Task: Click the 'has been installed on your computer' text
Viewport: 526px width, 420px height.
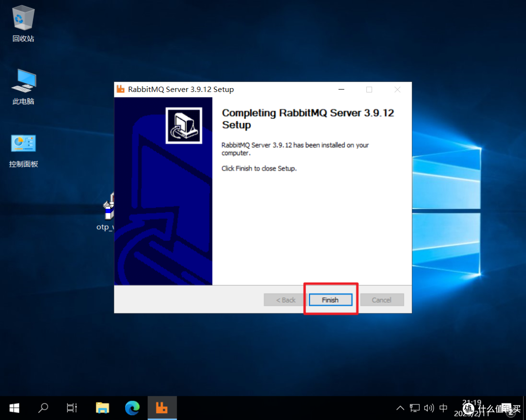Action: pos(295,149)
